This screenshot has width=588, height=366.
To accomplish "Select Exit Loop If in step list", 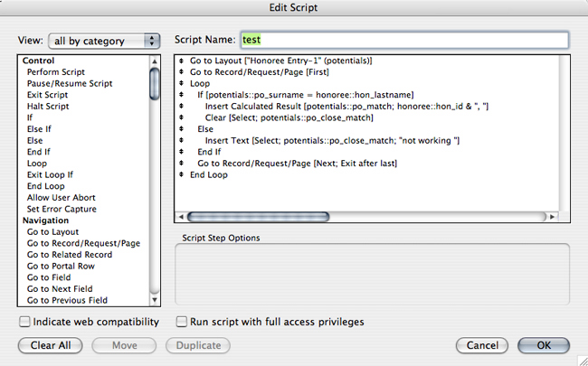I will point(50,174).
